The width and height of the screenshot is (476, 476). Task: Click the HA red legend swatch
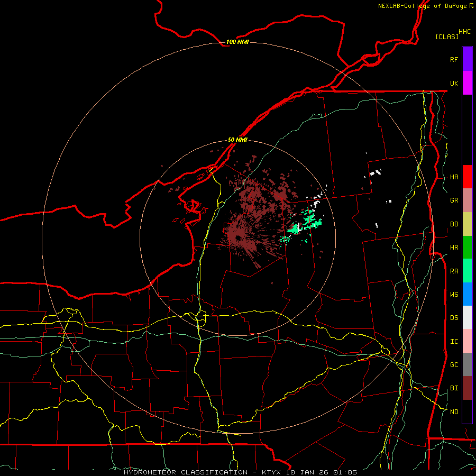point(467,177)
